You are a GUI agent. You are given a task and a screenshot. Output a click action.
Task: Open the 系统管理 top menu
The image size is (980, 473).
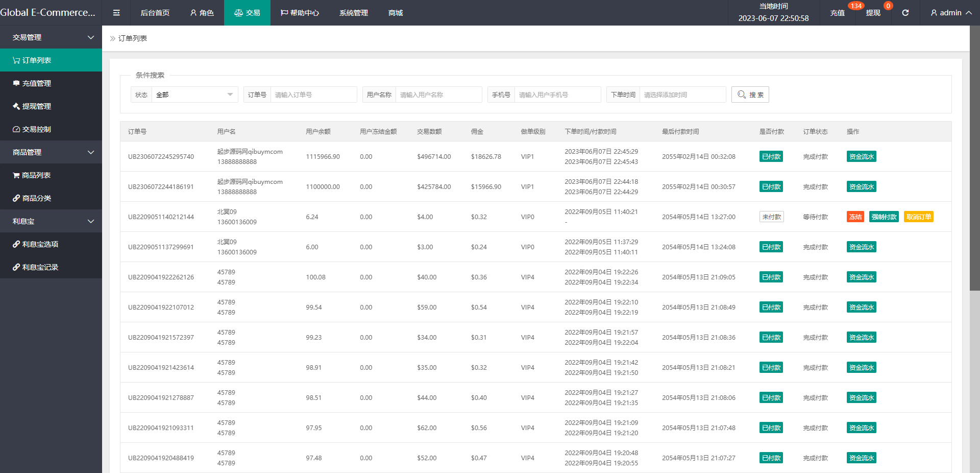353,13
